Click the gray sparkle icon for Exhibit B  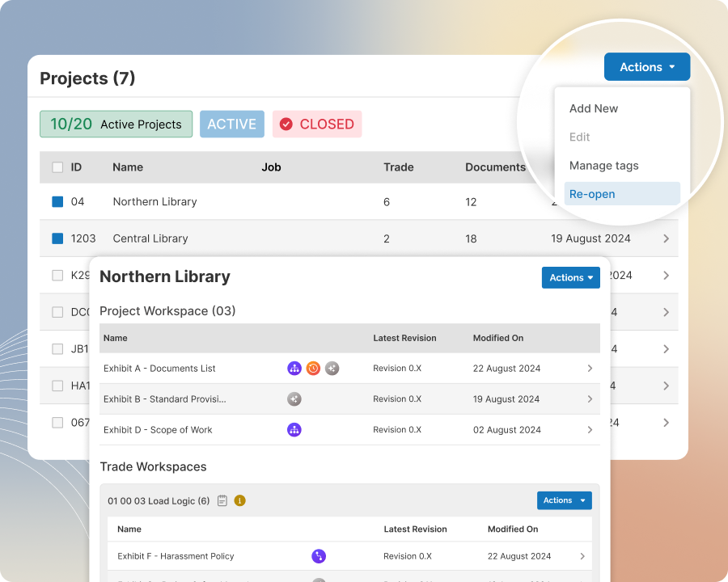point(294,399)
